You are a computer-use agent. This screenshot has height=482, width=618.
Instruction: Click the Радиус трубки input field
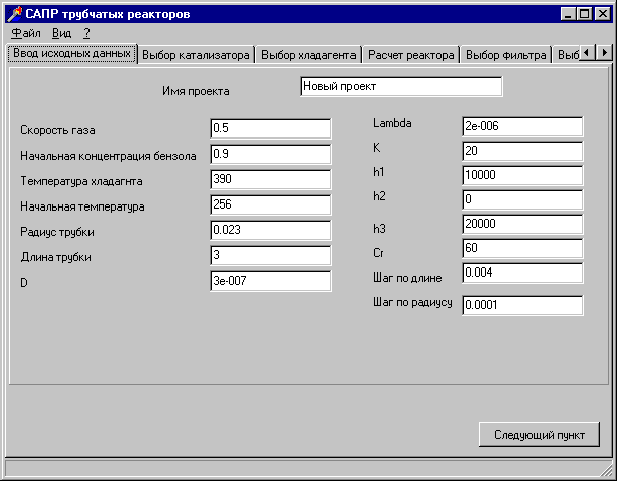(x=271, y=230)
